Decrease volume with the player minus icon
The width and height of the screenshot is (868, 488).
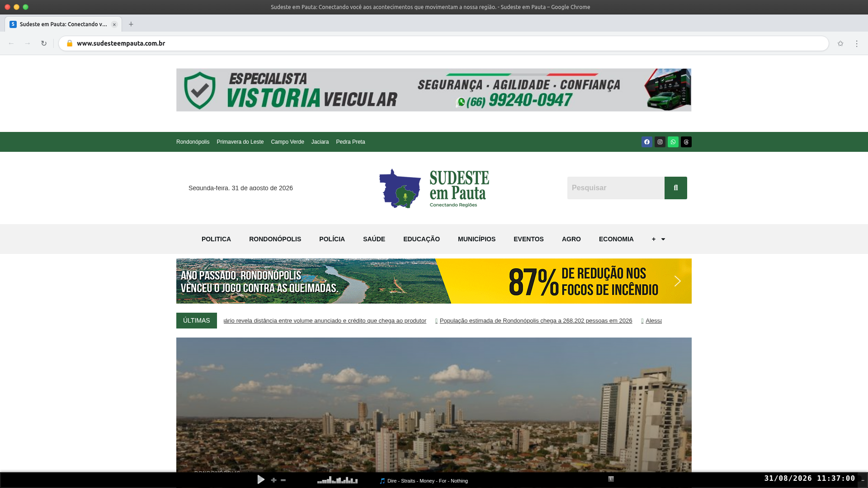coord(283,480)
